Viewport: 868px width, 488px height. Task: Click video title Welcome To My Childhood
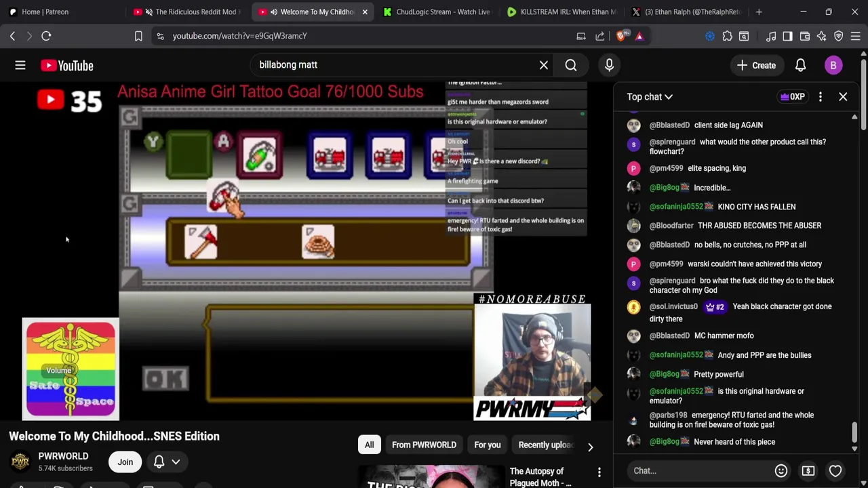pos(114,436)
